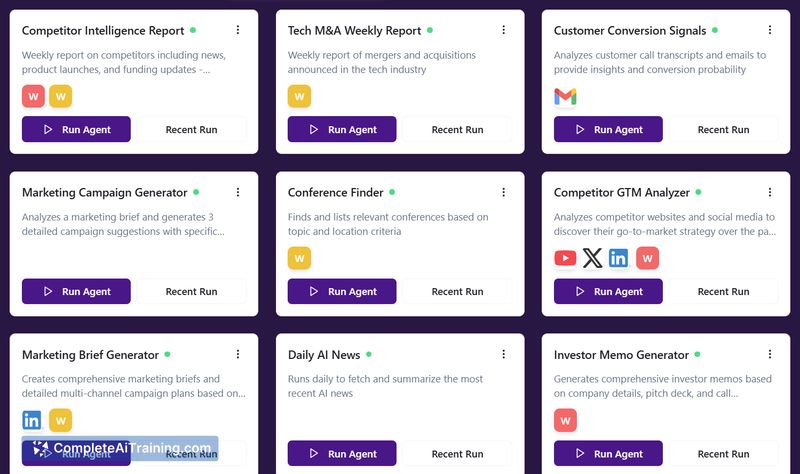Open the options menu on Investor Memo Generator
The height and width of the screenshot is (474, 800).
point(770,354)
